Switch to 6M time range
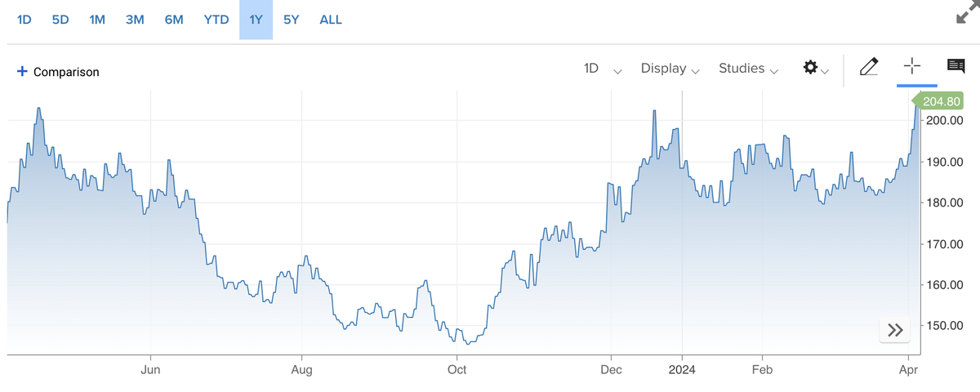Viewport: 980px width, 392px height. 173,20
